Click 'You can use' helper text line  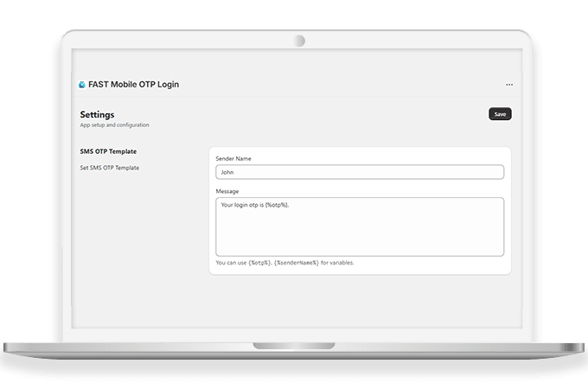pyautogui.click(x=231, y=262)
